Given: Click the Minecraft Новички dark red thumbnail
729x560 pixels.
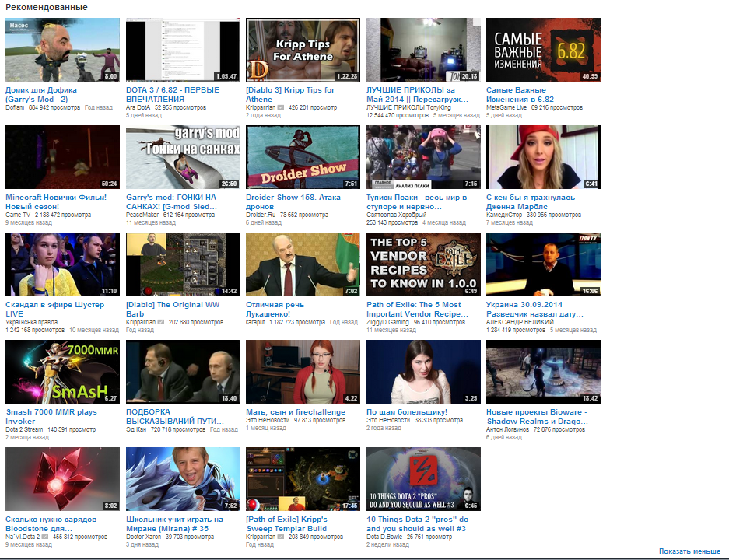Looking at the screenshot, I should tap(62, 157).
